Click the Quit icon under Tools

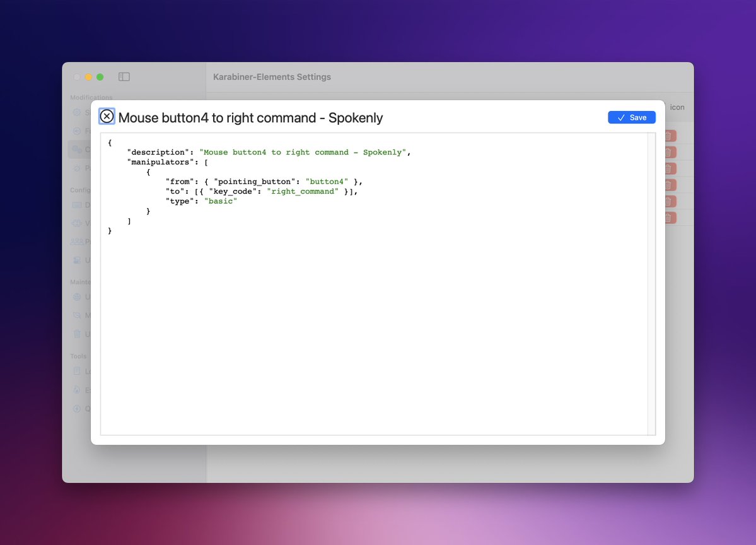click(x=77, y=409)
